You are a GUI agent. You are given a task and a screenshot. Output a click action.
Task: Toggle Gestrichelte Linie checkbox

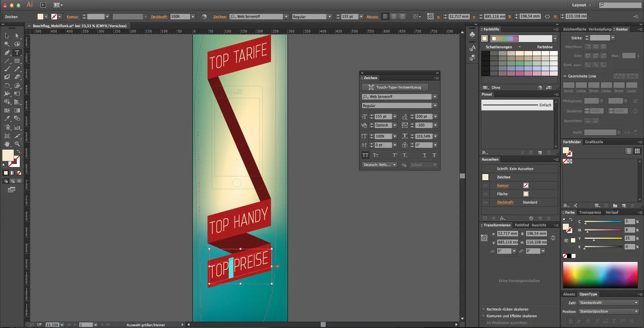coord(565,76)
